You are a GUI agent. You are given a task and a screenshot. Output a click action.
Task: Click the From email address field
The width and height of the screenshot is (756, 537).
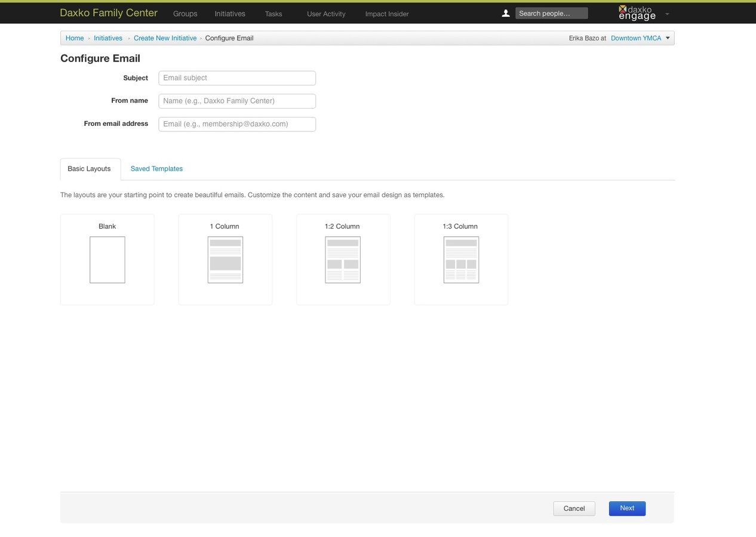click(x=237, y=124)
